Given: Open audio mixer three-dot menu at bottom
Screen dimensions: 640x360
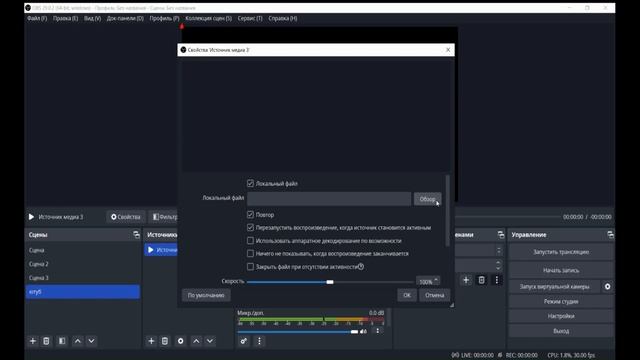Looking at the screenshot, I should pyautogui.click(x=259, y=341).
